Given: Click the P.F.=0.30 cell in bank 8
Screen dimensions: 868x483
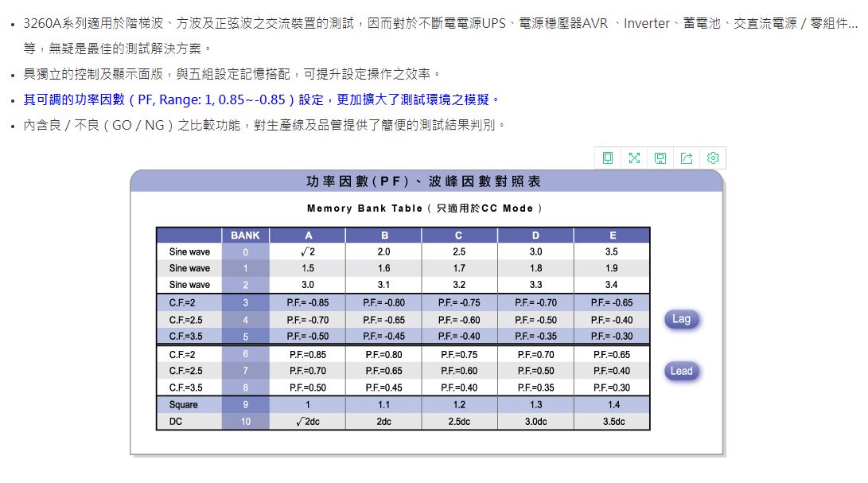Looking at the screenshot, I should click(x=612, y=388).
